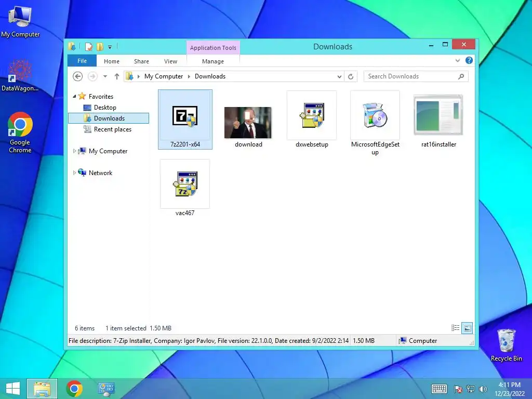This screenshot has height=399, width=532.
Task: Open the File ribbon tab
Action: point(82,61)
